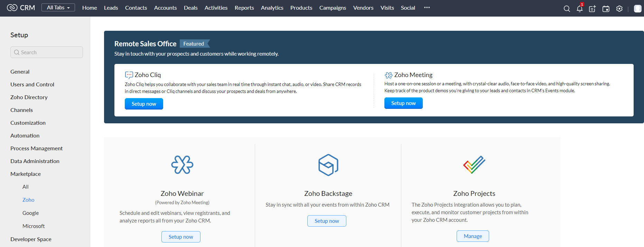Click the Remote Sales Office heading
Viewport: 644px width, 247px height.
click(x=145, y=44)
